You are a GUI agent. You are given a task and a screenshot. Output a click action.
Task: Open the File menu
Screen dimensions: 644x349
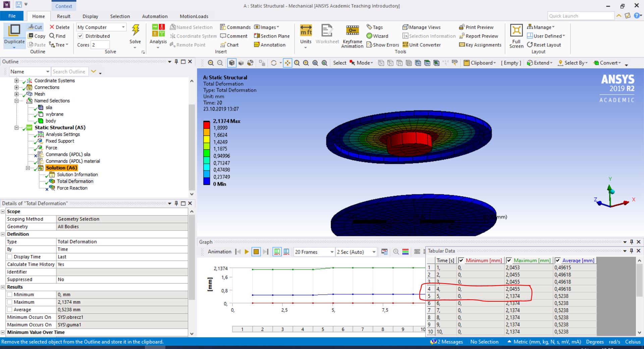pyautogui.click(x=12, y=16)
